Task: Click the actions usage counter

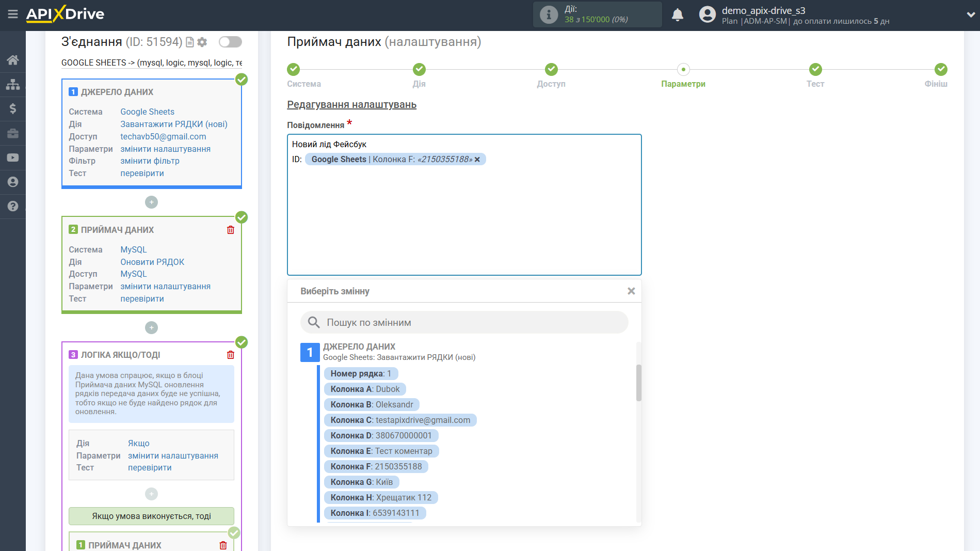Action: pyautogui.click(x=596, y=19)
